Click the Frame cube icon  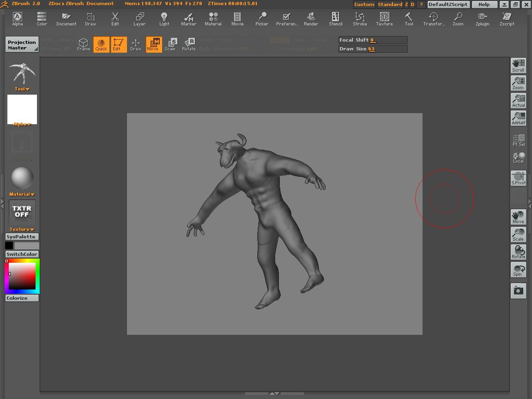click(x=84, y=44)
